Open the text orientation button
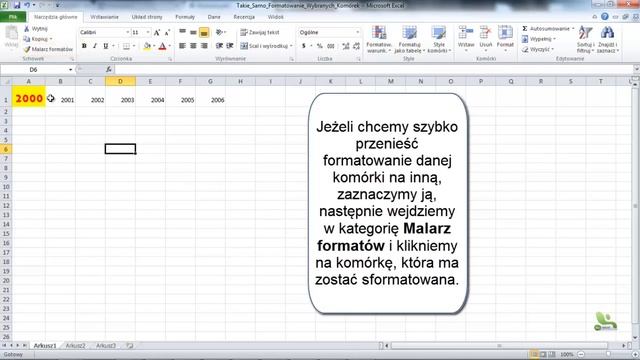This screenshot has height=360, width=640. [x=220, y=32]
